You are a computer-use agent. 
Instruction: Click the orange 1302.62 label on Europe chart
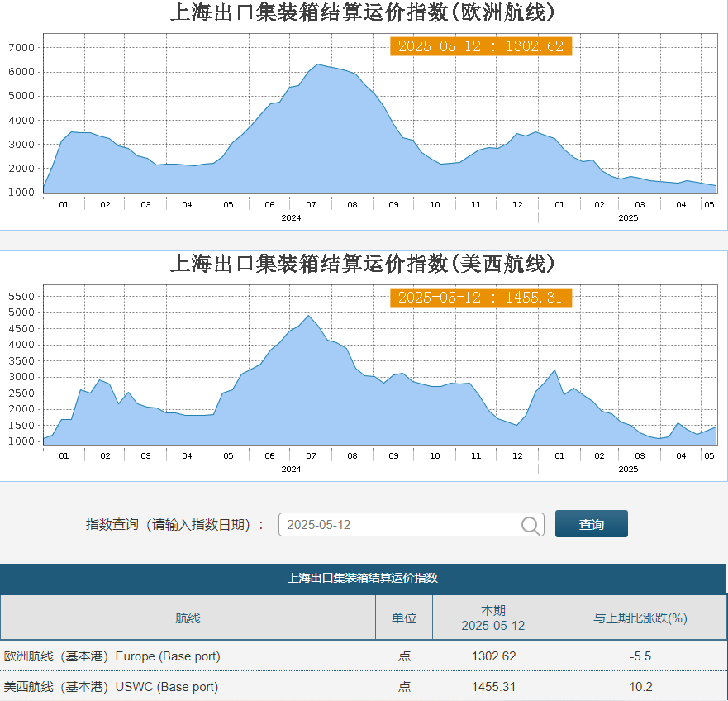pyautogui.click(x=480, y=46)
